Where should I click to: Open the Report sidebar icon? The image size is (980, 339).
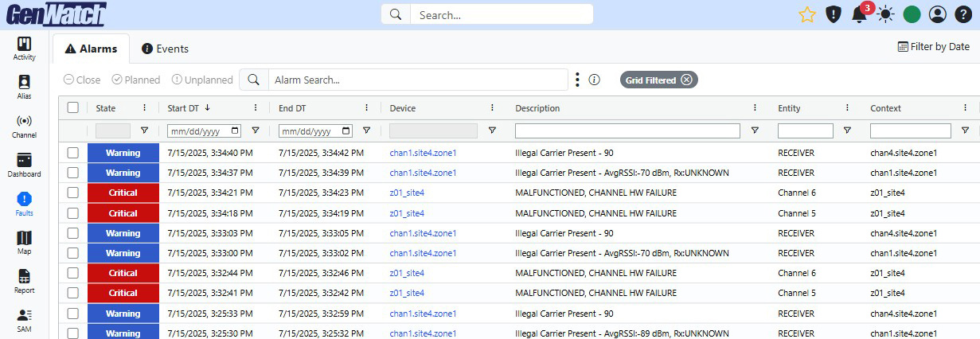[x=24, y=282]
